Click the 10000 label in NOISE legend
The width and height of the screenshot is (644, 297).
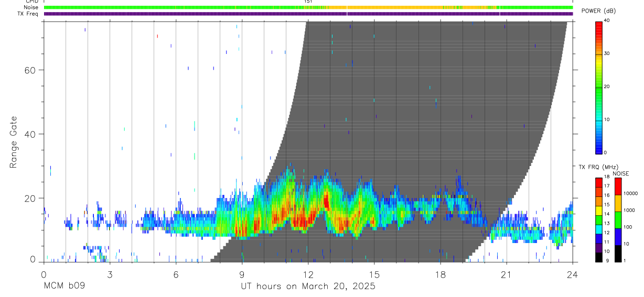631,193
